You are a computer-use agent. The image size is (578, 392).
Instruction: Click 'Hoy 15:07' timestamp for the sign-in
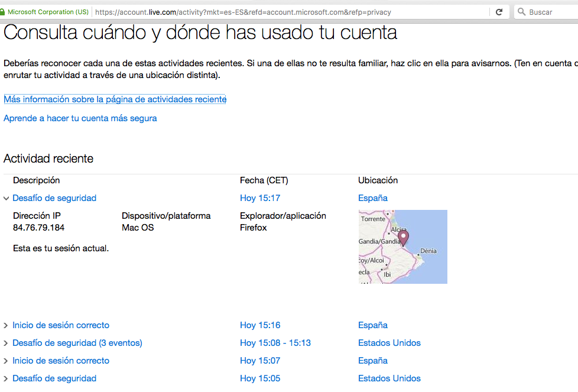click(260, 361)
